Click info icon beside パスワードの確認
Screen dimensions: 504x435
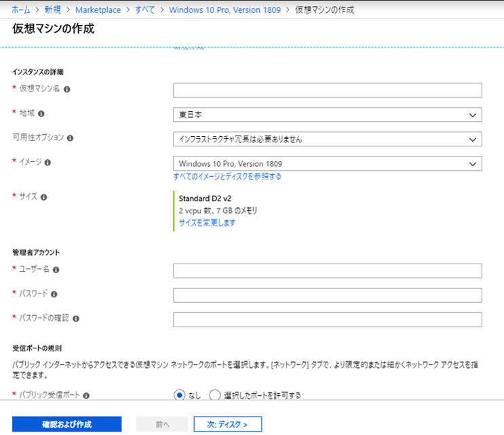(x=76, y=318)
